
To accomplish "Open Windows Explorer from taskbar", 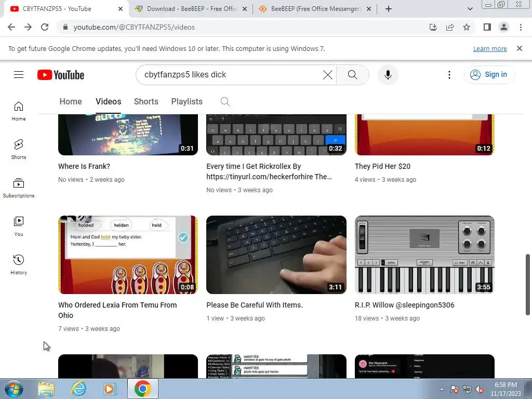I will 46,389.
